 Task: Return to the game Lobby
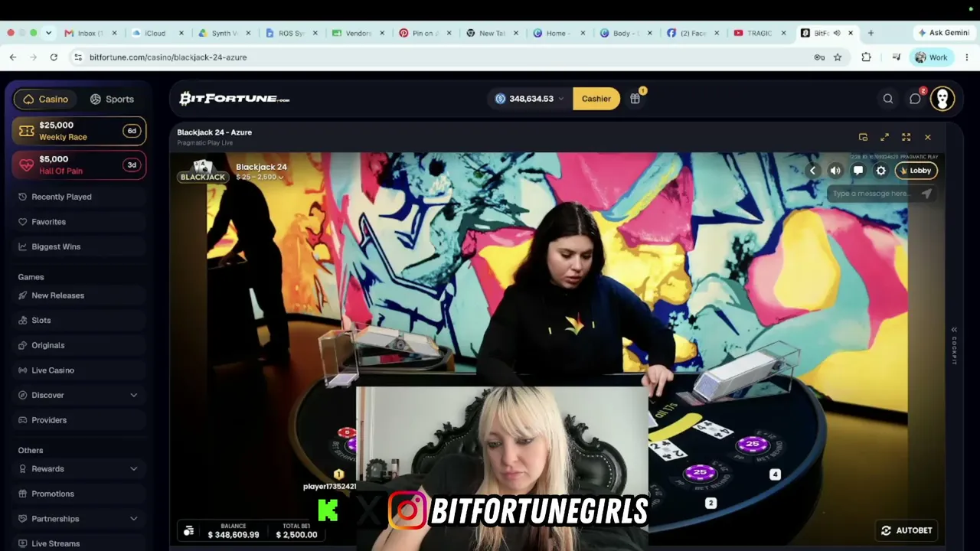tap(916, 171)
